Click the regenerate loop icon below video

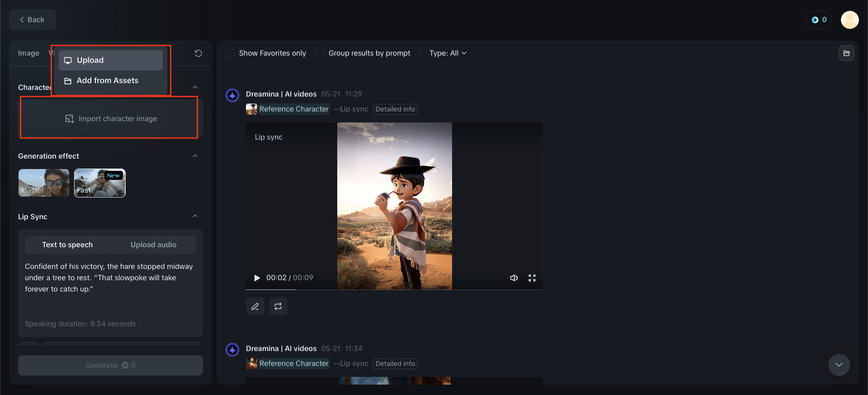coord(278,306)
